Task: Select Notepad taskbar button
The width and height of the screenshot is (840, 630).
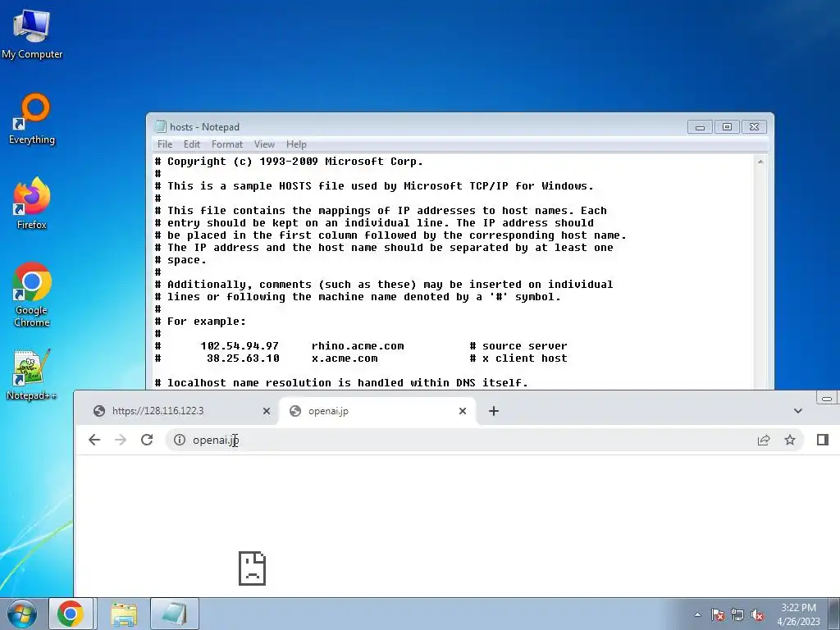Action: pyautogui.click(x=175, y=614)
